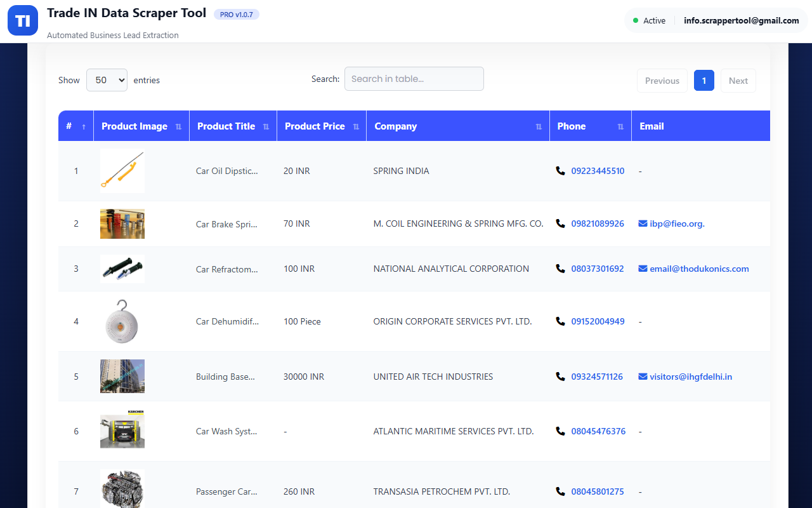This screenshot has width=812, height=508.
Task: Open Car Dehumidifier product thumbnail
Action: 122,321
